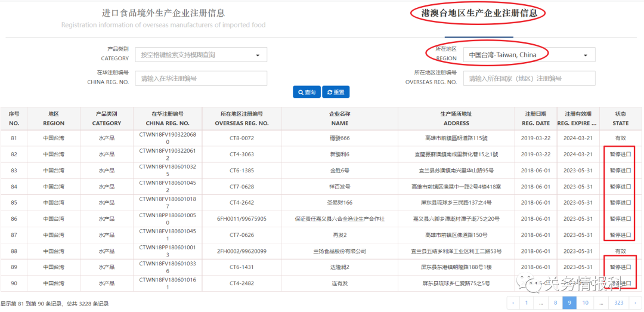Focus the 在华注册编号 China Reg. No. field
This screenshot has width=644, height=312.
pyautogui.click(x=201, y=78)
